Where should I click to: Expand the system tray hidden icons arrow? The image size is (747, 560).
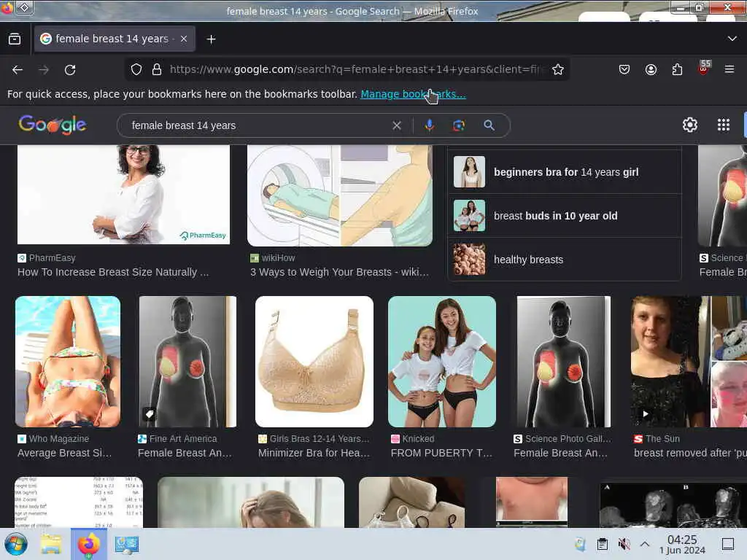coord(645,544)
